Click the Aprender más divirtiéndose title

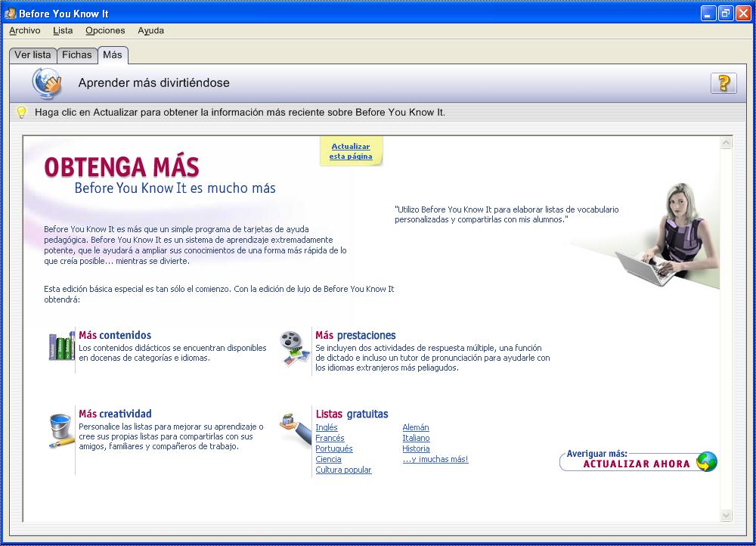click(153, 83)
